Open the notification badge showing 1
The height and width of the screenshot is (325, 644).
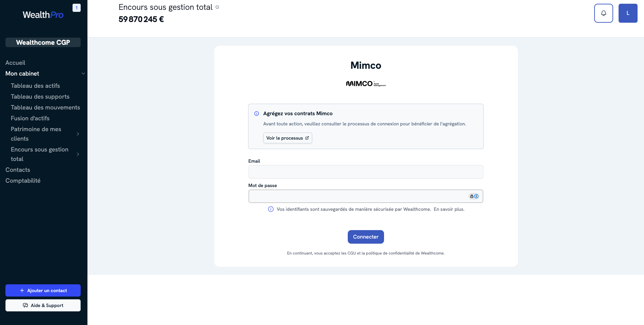(x=77, y=8)
